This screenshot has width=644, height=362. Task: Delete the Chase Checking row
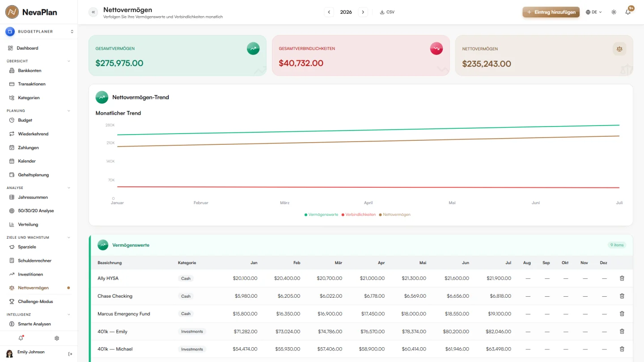click(622, 296)
